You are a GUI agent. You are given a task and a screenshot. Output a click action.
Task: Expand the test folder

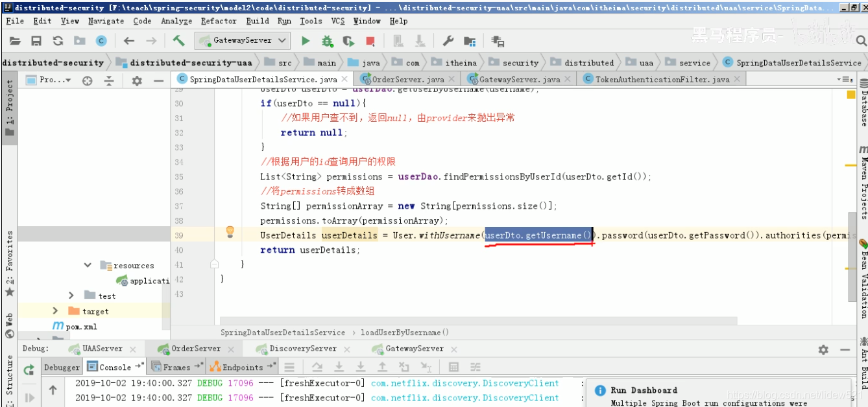tap(71, 296)
